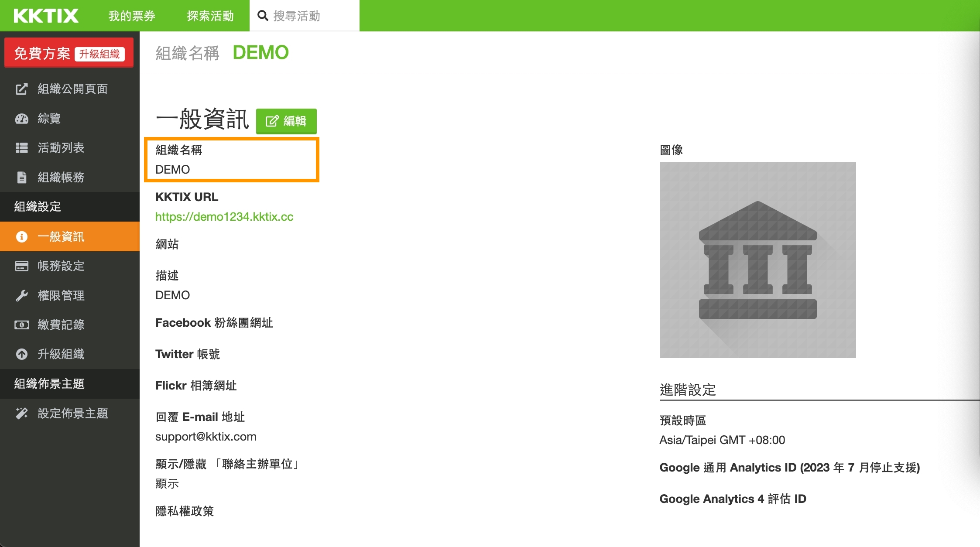Click the 免費方案 plan label
The height and width of the screenshot is (547, 980).
tap(42, 54)
